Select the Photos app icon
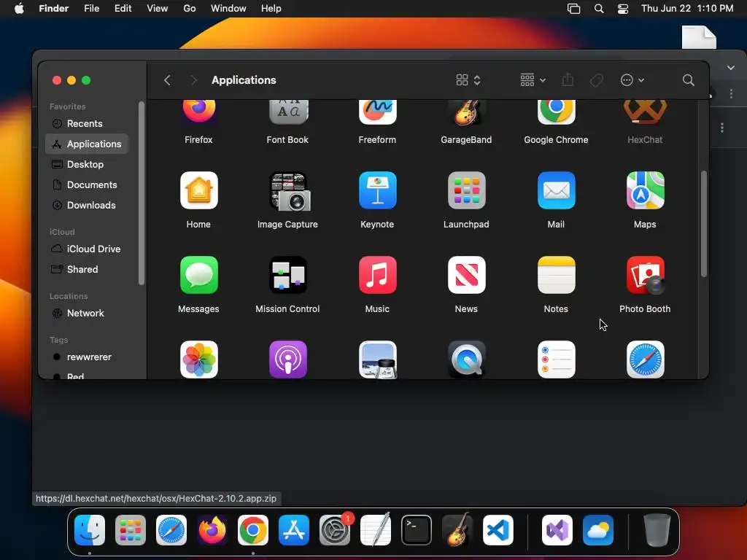Viewport: 747px width, 560px height. click(198, 359)
